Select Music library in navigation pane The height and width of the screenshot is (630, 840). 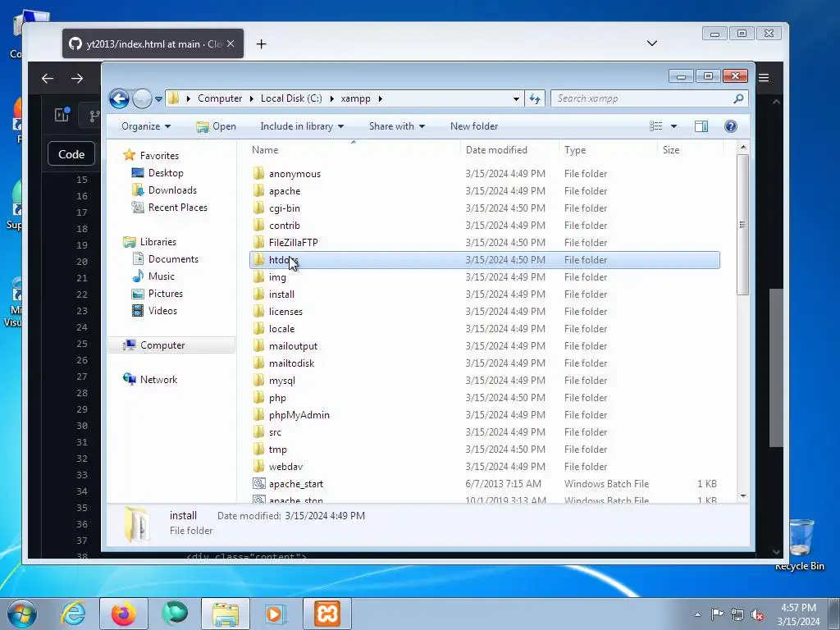162,276
